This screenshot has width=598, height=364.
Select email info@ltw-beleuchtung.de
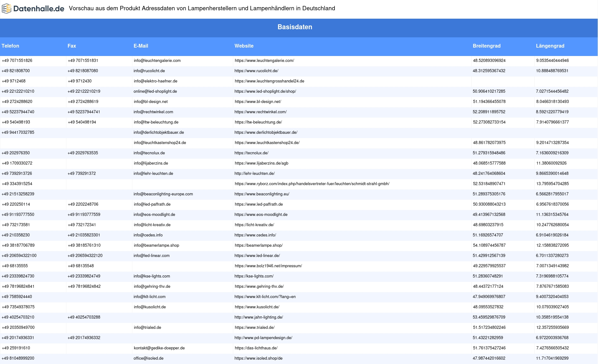pyautogui.click(x=156, y=122)
